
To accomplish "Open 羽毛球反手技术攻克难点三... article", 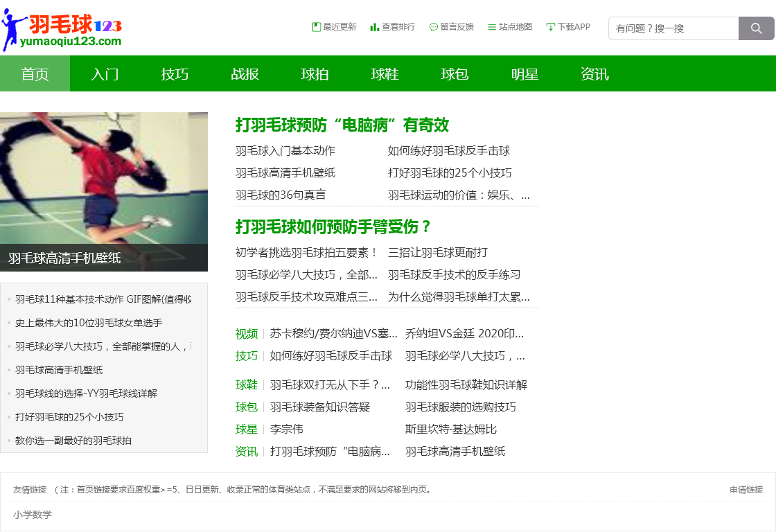I will (x=306, y=297).
